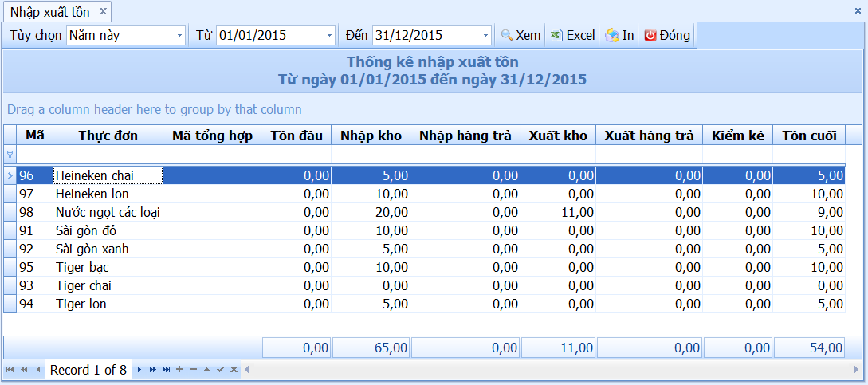Sort by Xuất kho column header
Image resolution: width=868 pixels, height=385 pixels.
(x=558, y=136)
